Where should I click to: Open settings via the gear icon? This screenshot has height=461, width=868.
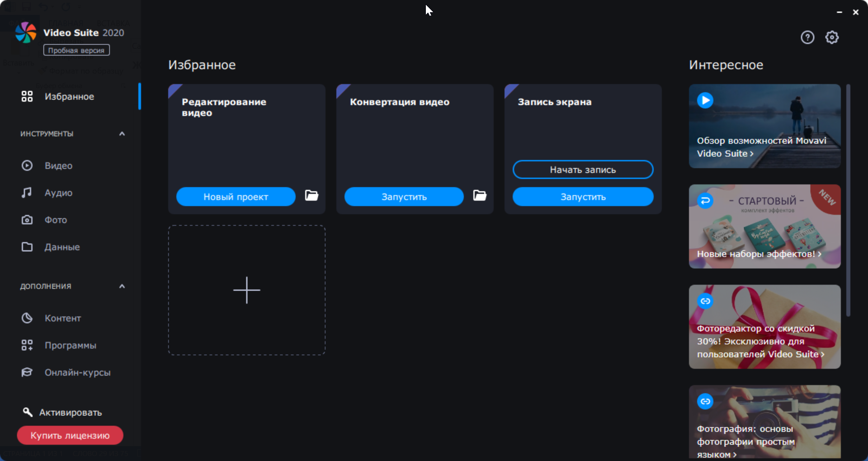(x=832, y=38)
